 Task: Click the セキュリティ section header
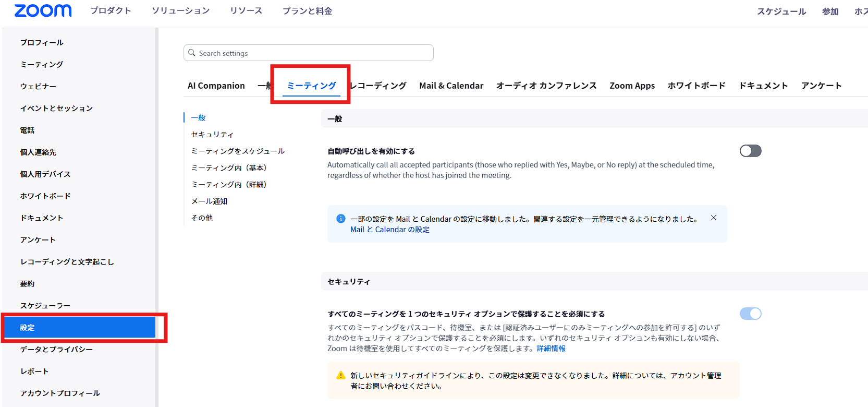coord(349,282)
